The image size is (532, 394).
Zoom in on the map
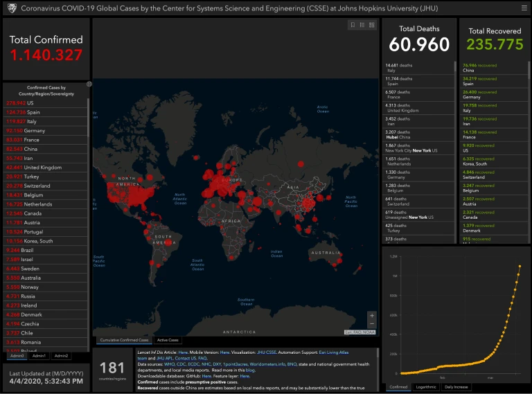(x=372, y=316)
